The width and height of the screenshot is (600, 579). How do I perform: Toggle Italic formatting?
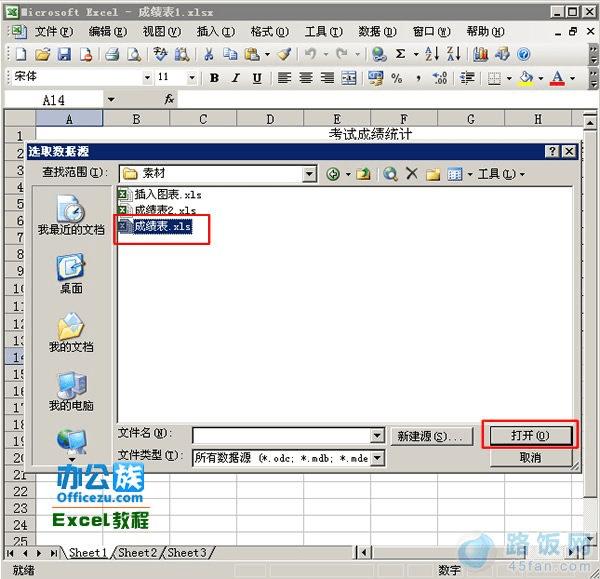[236, 78]
